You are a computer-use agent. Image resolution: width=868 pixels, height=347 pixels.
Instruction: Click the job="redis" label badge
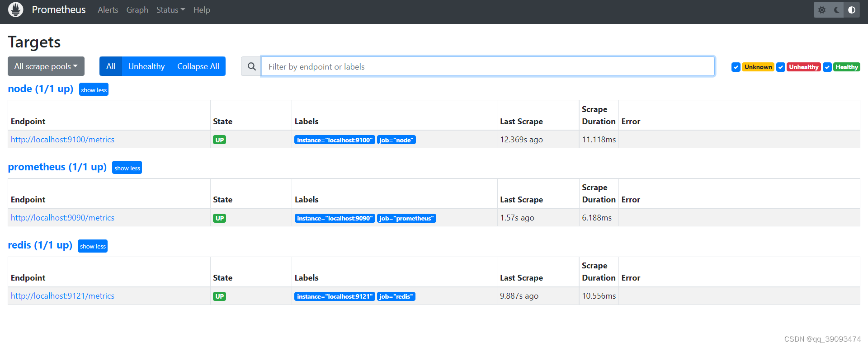(396, 296)
